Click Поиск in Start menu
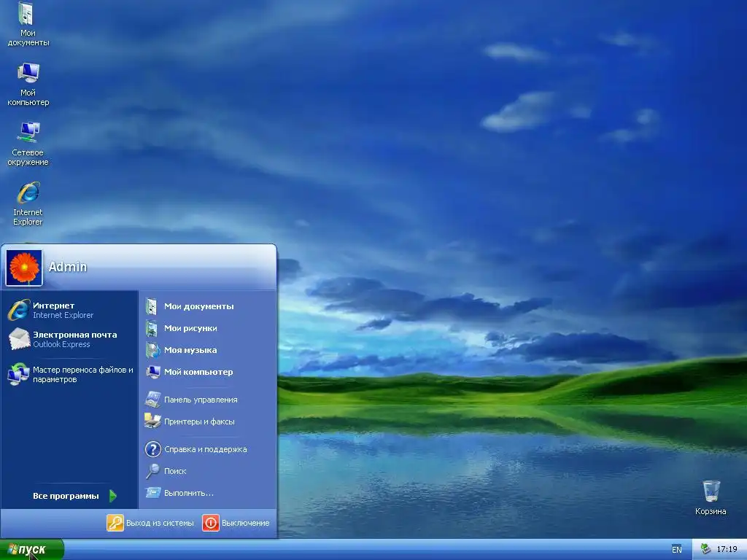747x560 pixels. point(208,471)
